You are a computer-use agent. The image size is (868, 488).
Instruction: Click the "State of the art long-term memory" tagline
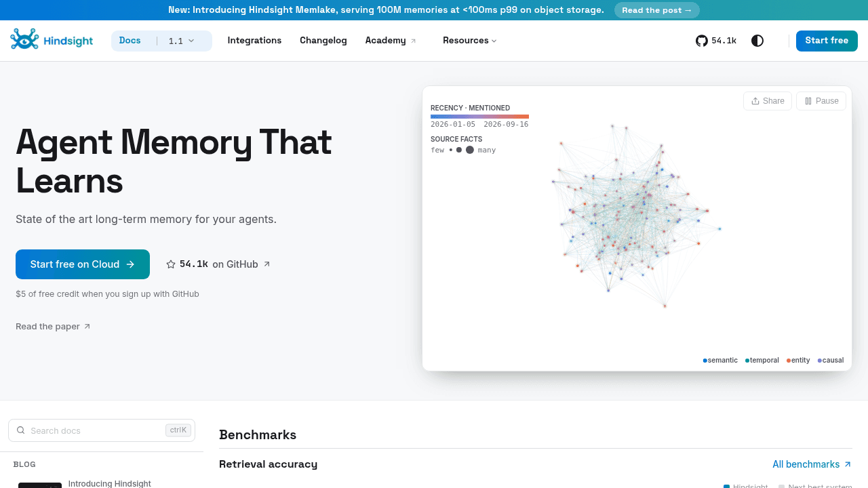(x=146, y=220)
